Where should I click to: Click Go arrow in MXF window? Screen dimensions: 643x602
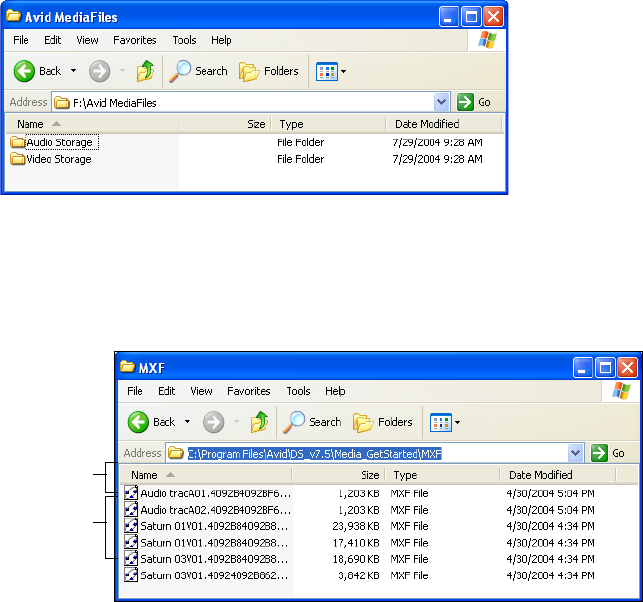coord(600,453)
